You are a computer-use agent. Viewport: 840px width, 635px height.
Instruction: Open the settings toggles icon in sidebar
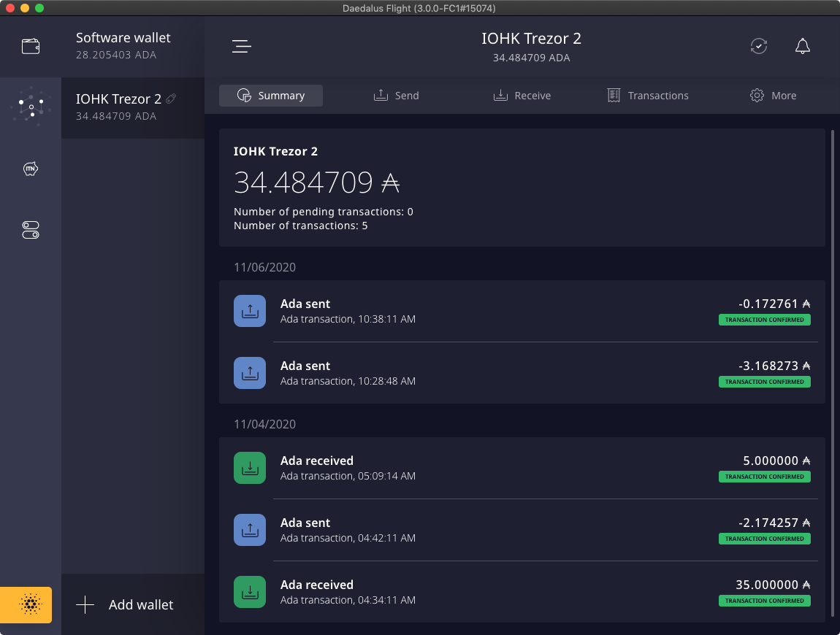click(31, 230)
